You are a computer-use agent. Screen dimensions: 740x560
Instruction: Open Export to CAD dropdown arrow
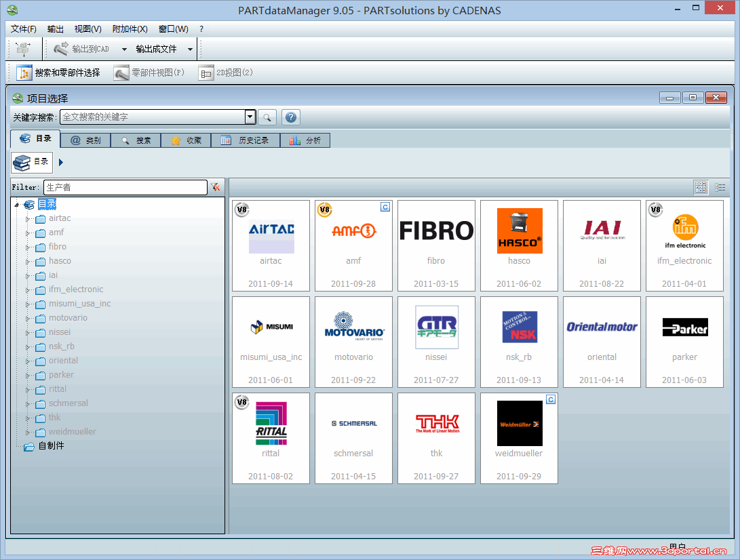124,49
